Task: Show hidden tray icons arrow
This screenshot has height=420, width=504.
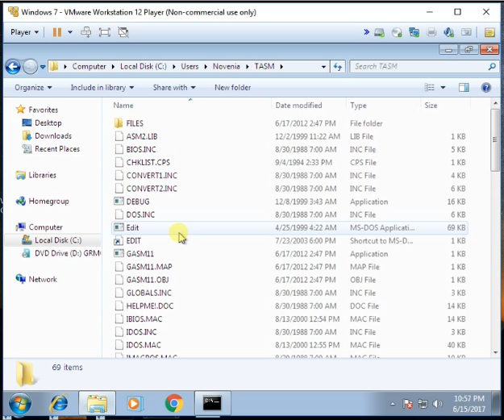Action: click(393, 404)
